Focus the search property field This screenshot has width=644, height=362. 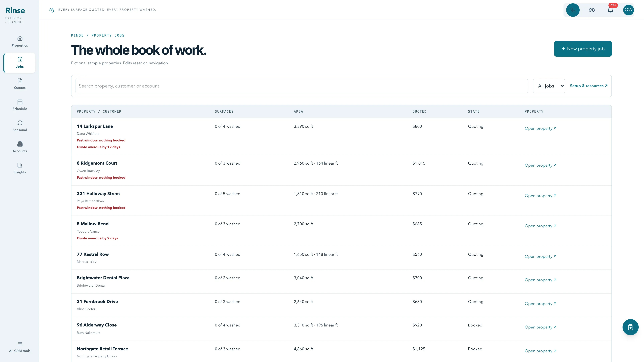302,86
